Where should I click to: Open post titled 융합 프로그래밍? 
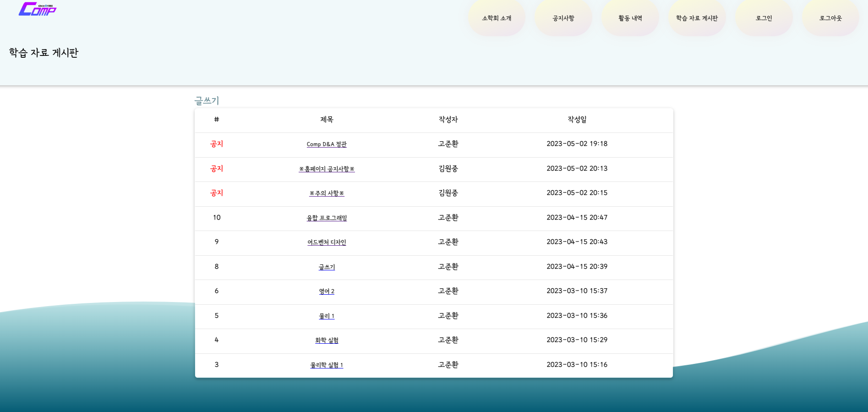327,218
